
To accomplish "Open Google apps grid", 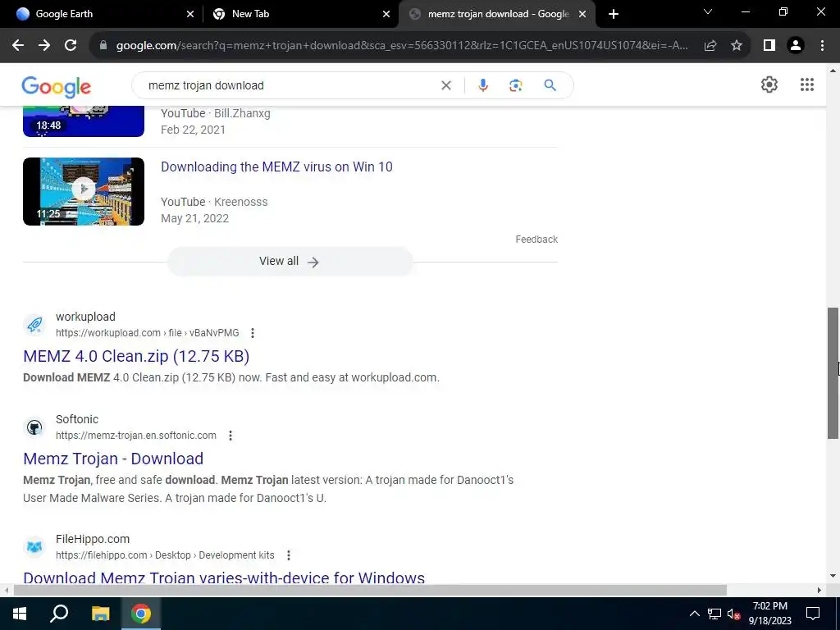I will (807, 84).
